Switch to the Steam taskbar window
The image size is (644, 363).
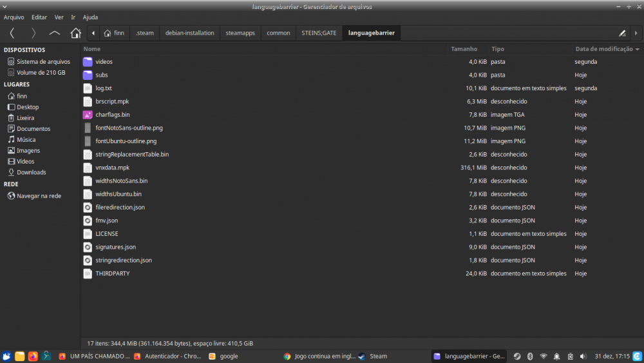373,357
